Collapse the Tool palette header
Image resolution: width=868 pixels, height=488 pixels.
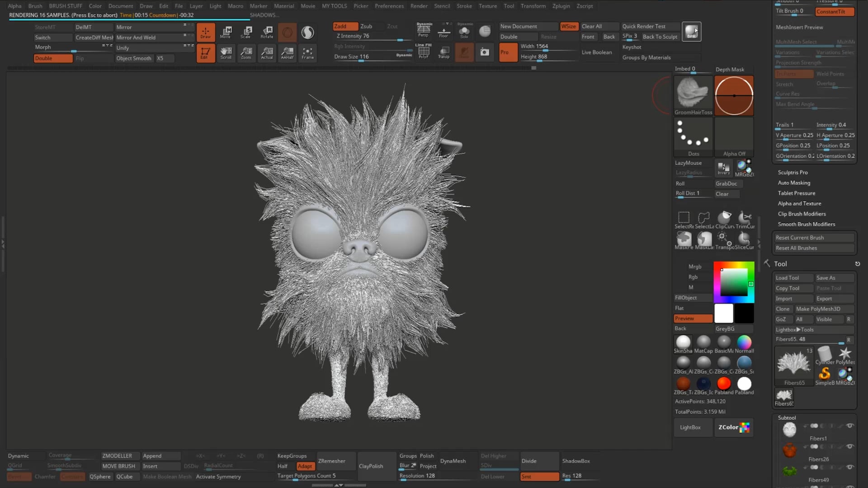point(780,264)
